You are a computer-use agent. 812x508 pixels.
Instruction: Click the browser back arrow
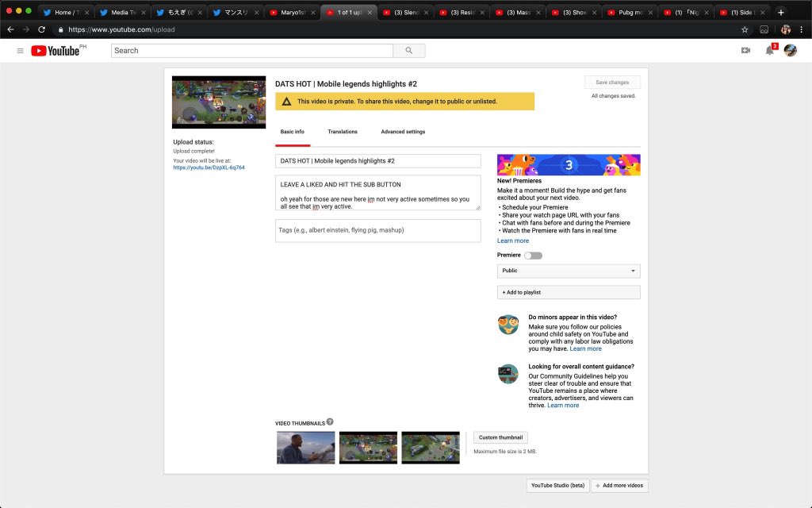click(x=10, y=29)
